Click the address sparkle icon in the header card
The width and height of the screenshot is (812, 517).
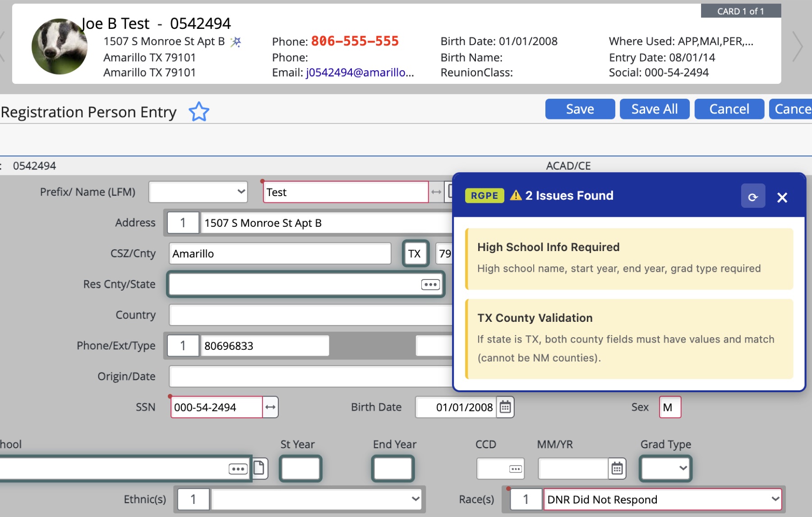tap(236, 42)
